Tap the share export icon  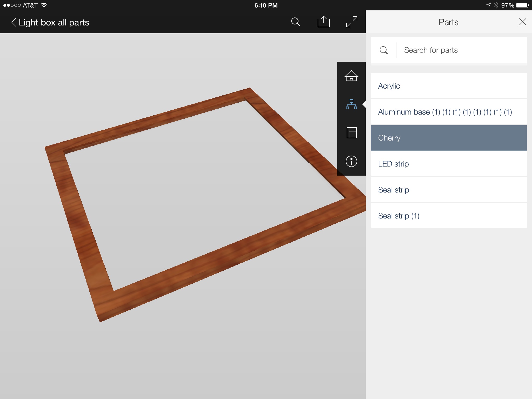323,22
